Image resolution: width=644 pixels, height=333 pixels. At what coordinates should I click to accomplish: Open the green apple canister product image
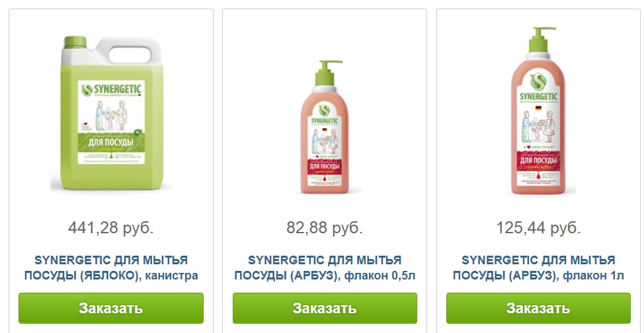tap(111, 113)
